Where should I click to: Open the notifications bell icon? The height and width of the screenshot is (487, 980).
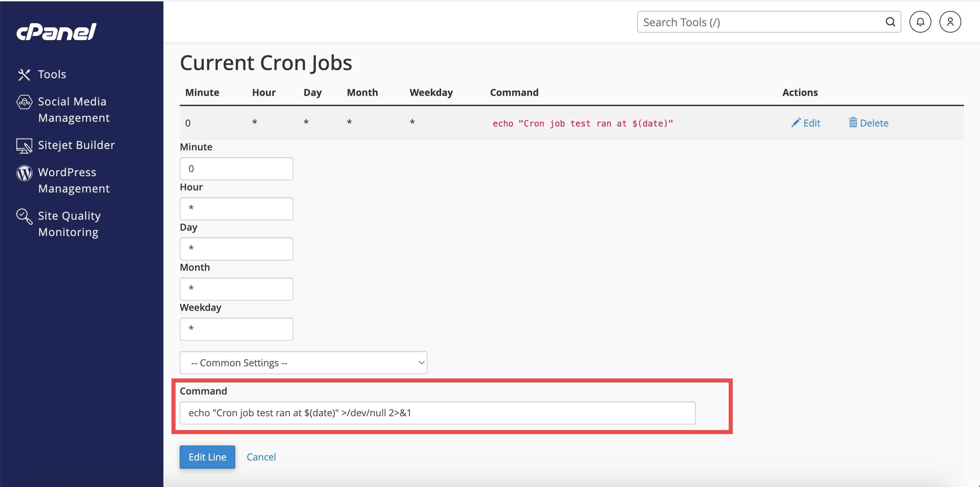tap(920, 22)
